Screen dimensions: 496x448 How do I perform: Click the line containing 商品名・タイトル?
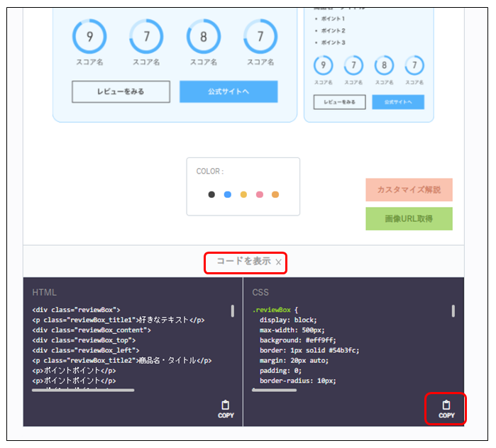[x=122, y=361]
